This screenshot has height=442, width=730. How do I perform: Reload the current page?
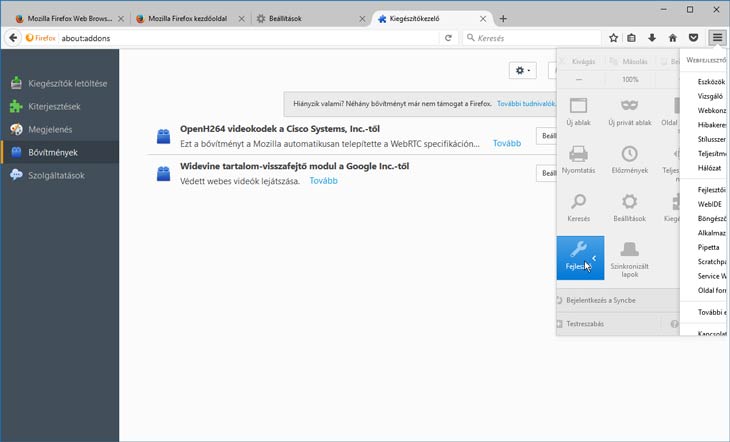[448, 38]
